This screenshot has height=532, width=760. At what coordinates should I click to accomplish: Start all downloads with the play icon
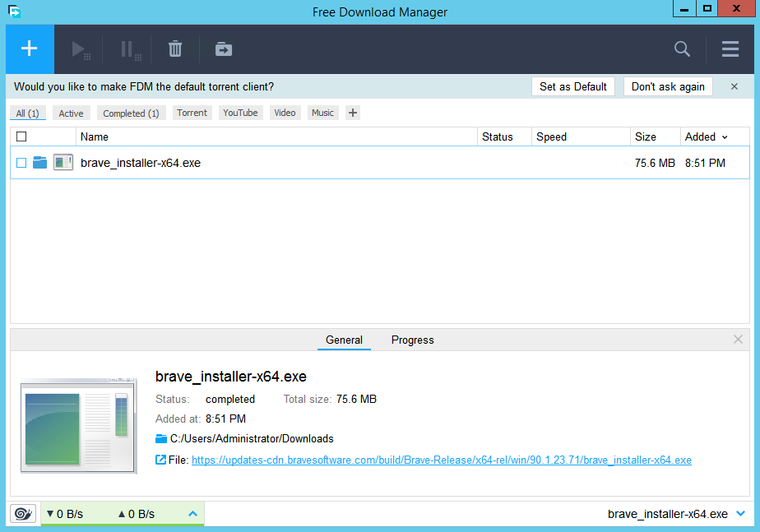81,49
